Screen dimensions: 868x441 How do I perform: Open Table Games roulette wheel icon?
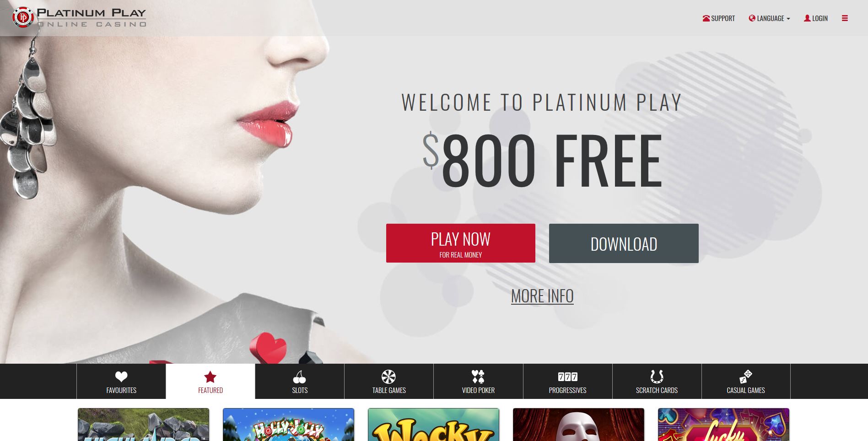(x=388, y=376)
